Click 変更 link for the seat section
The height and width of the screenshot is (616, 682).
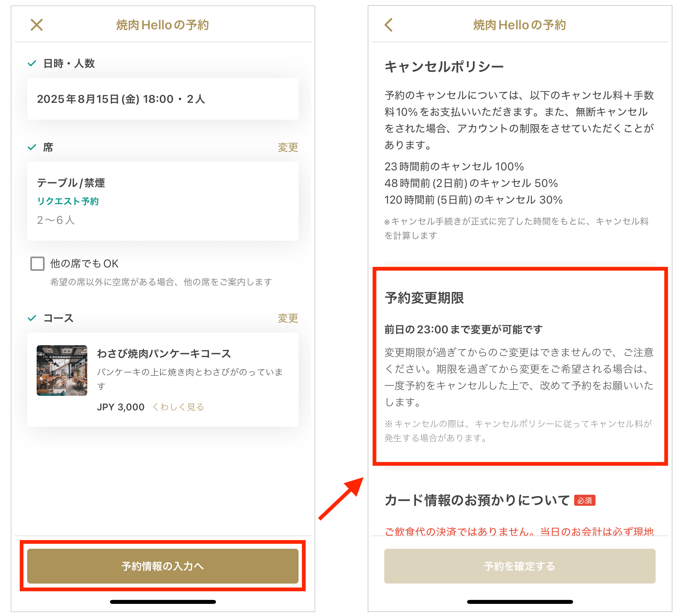click(287, 147)
